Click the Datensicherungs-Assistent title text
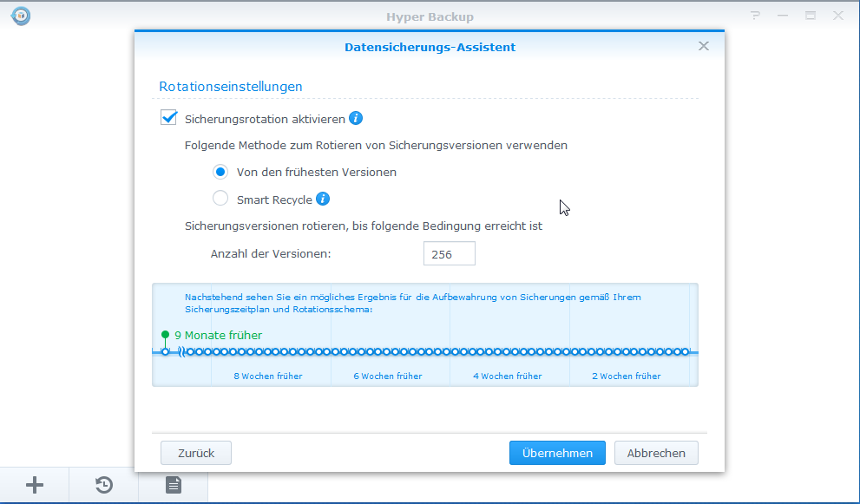860x504 pixels. click(x=430, y=47)
